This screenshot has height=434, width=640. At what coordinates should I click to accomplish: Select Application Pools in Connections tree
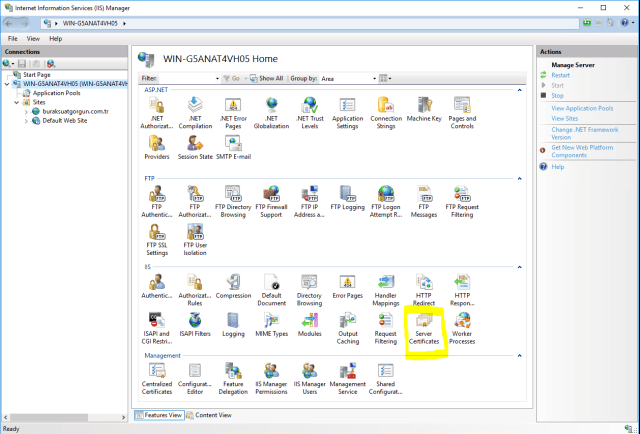(56, 92)
